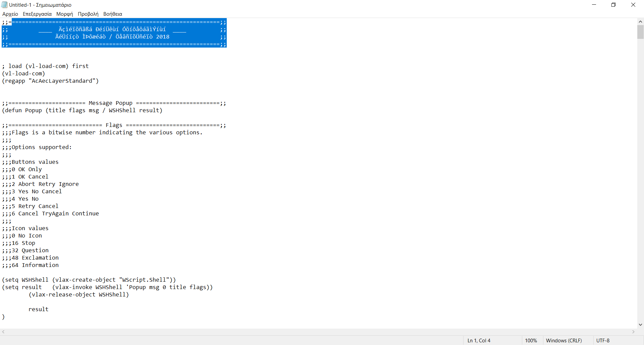Click the UTF-8 encoding indicator
The height and width of the screenshot is (345, 644).
point(603,341)
